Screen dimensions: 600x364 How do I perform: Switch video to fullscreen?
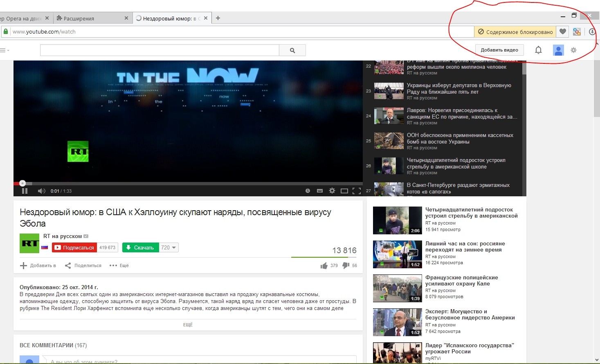point(357,191)
